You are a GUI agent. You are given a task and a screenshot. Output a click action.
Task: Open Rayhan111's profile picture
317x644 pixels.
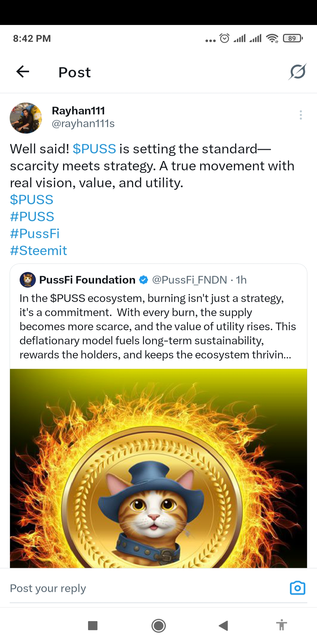[26, 118]
